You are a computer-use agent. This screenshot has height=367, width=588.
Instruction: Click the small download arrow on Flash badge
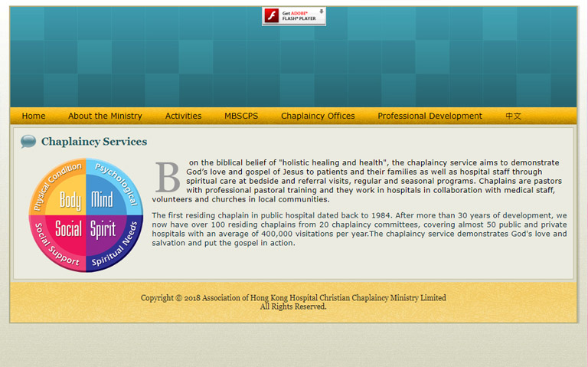point(321,12)
